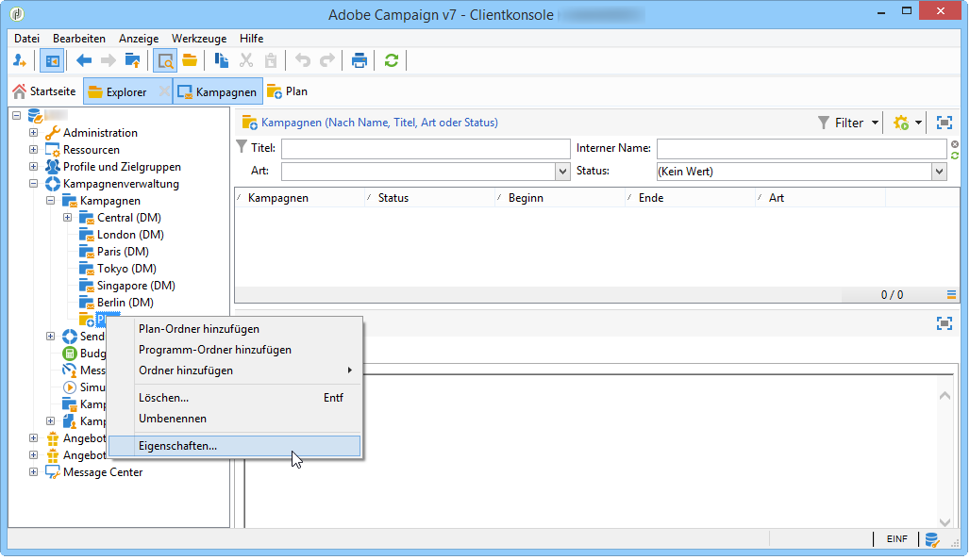970x560 pixels.
Task: Sort by the Status column header
Action: (430, 198)
